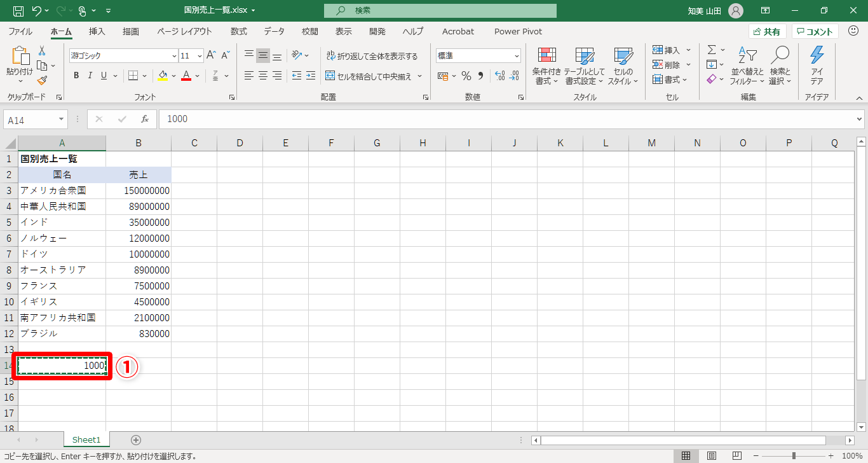Toggle top vertical alignment
The image size is (868, 463).
click(249, 55)
